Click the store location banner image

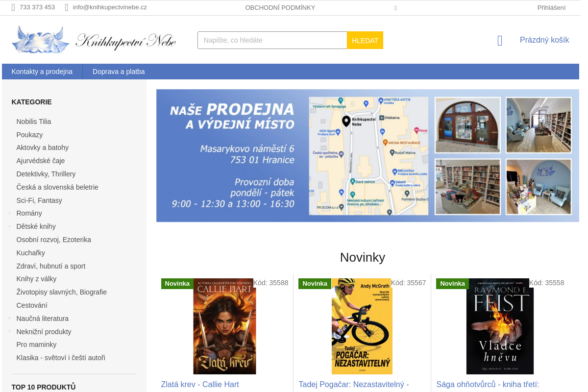point(367,155)
